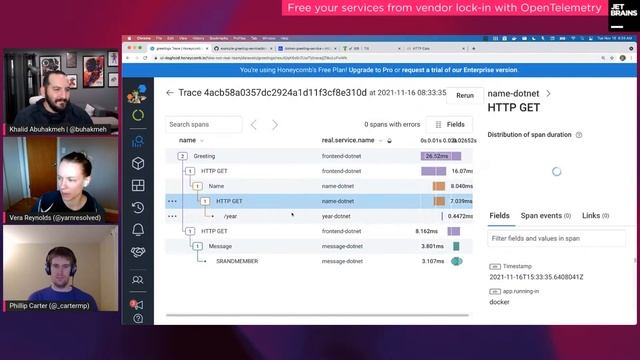Open the Fields column chooser button
The image size is (640, 360).
(x=449, y=124)
